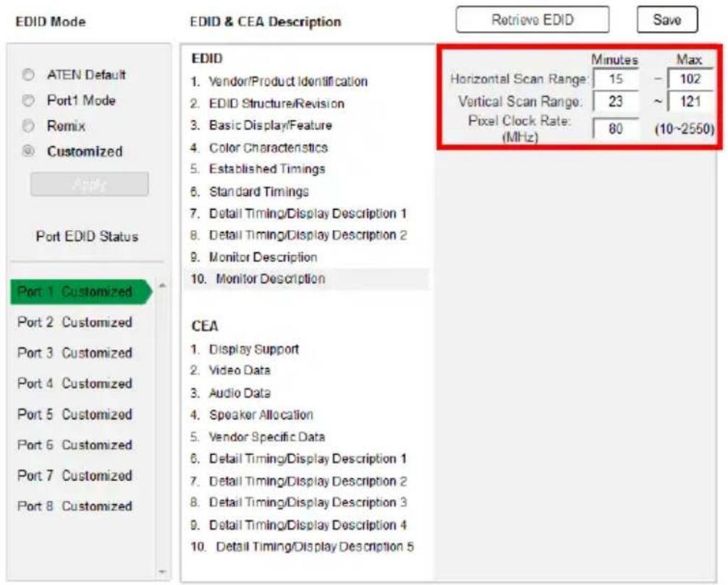Open CEA Detail Timing/Display Description 4

[299, 525]
